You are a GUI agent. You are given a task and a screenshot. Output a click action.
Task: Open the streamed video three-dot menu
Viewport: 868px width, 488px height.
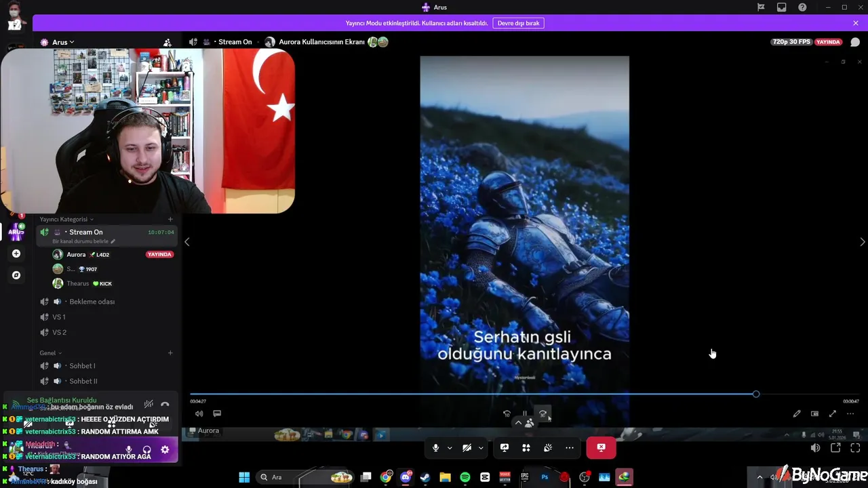850,413
